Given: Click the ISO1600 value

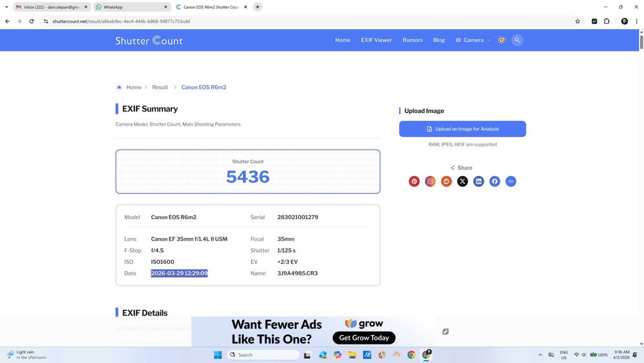Looking at the screenshot, I should click(162, 262).
